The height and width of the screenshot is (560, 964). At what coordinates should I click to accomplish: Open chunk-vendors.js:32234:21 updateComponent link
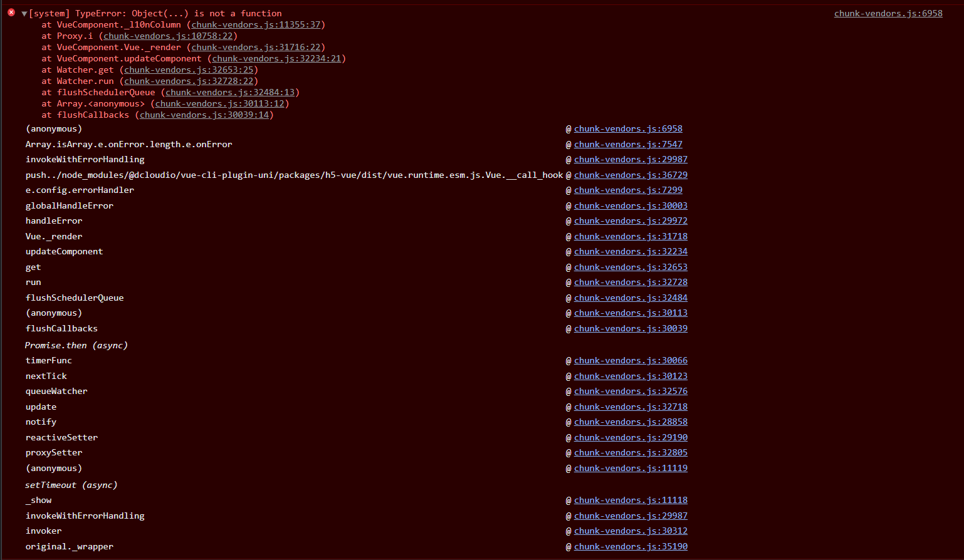coord(276,58)
